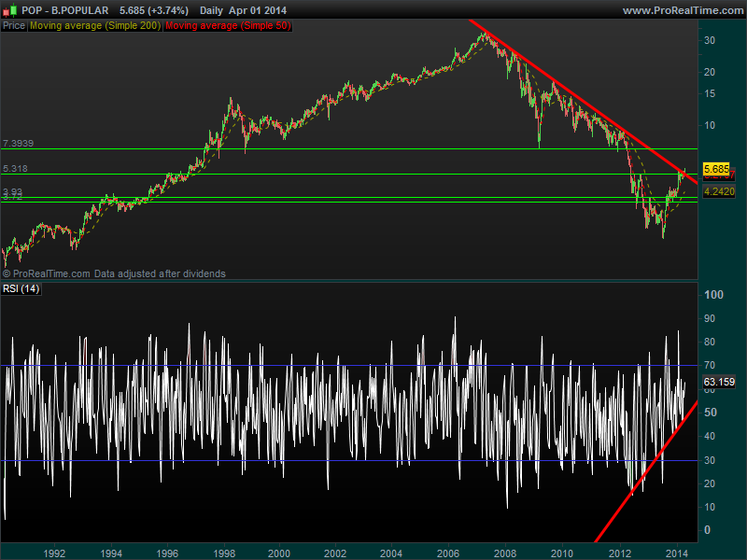Click the 100 mark on RSI scale
Viewport: 747px width, 560px height.
[713, 295]
